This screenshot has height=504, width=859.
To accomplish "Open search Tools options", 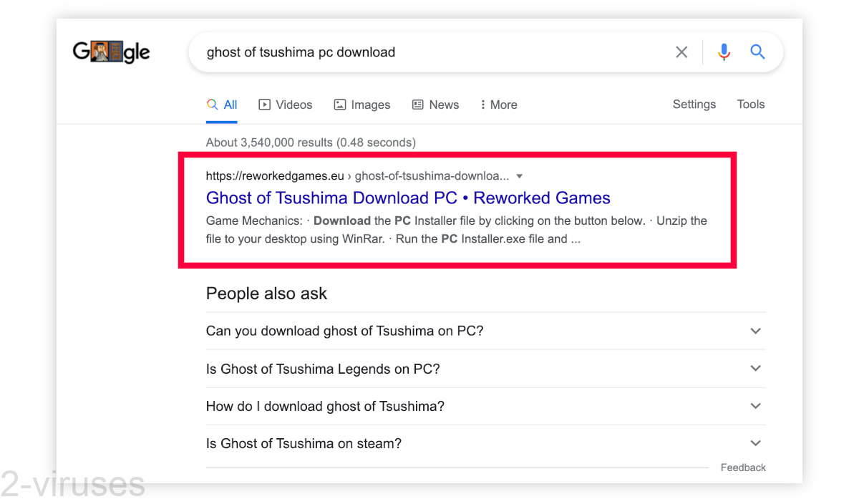I will point(750,104).
